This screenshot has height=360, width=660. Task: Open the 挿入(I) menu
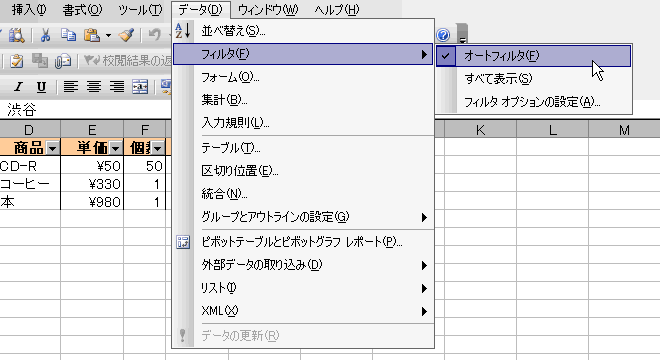click(x=28, y=9)
